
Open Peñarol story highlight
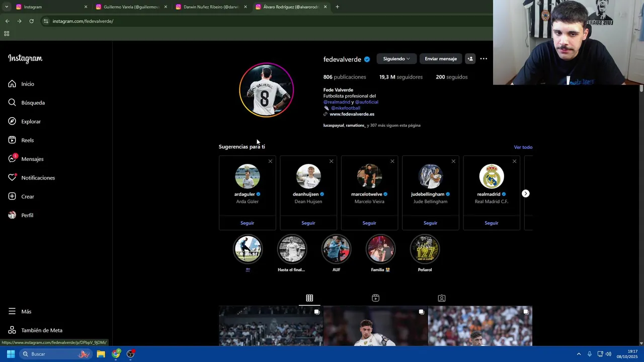click(425, 249)
